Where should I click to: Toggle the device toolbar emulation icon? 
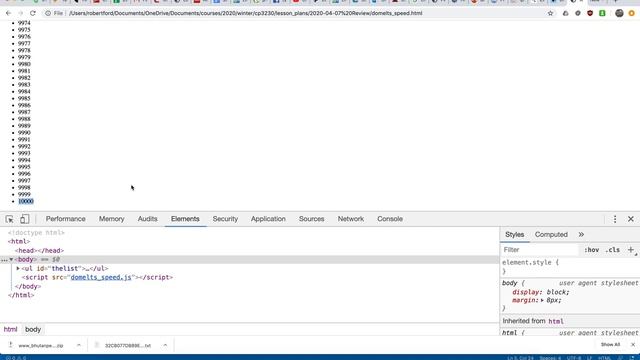[24, 219]
